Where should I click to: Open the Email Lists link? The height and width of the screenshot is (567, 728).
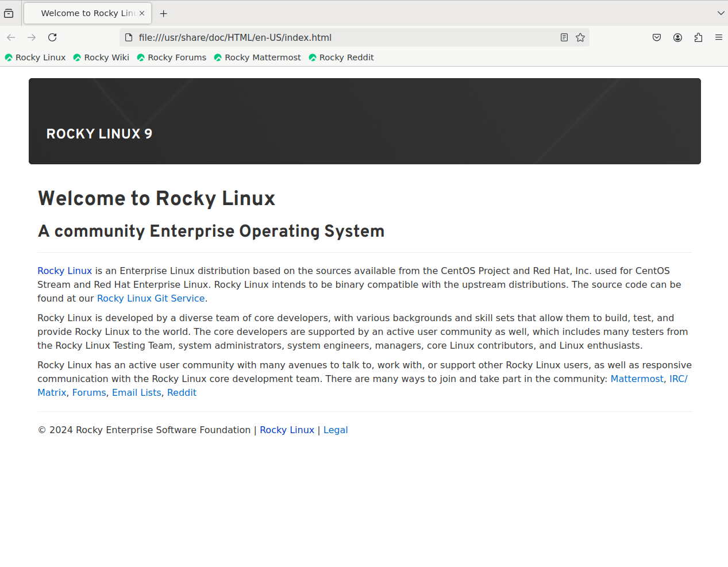(x=137, y=392)
